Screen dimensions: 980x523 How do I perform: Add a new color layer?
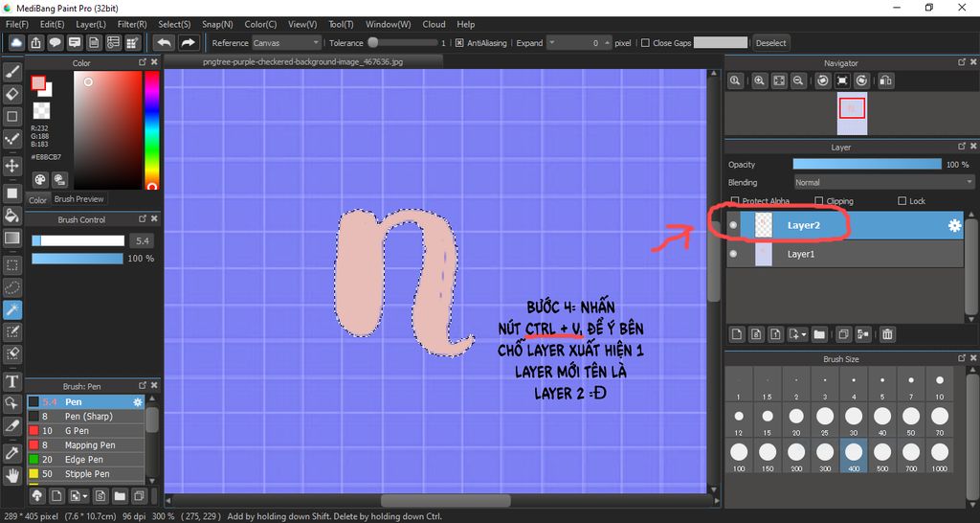(737, 334)
